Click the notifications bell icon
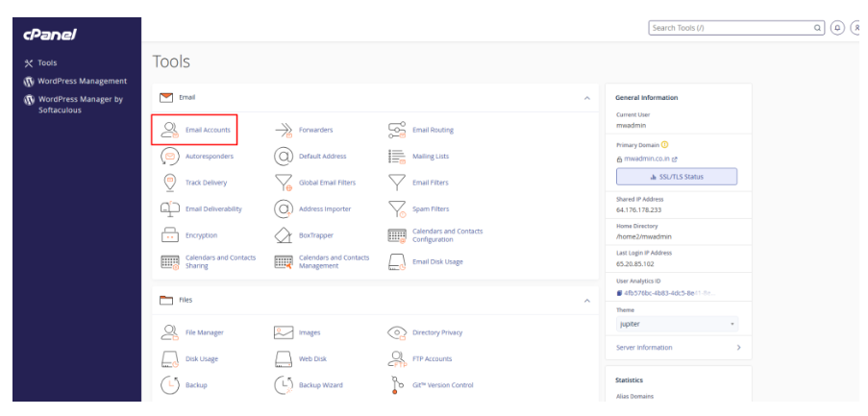 pos(837,28)
